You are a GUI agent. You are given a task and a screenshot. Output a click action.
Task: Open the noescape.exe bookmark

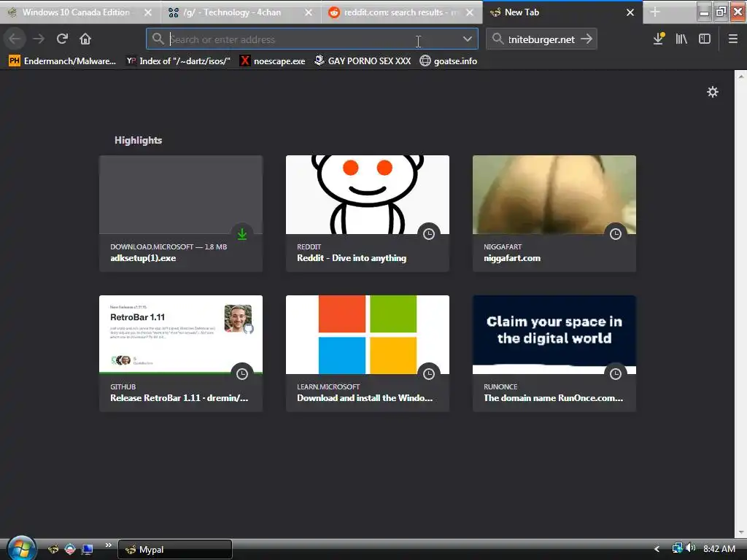pos(273,61)
